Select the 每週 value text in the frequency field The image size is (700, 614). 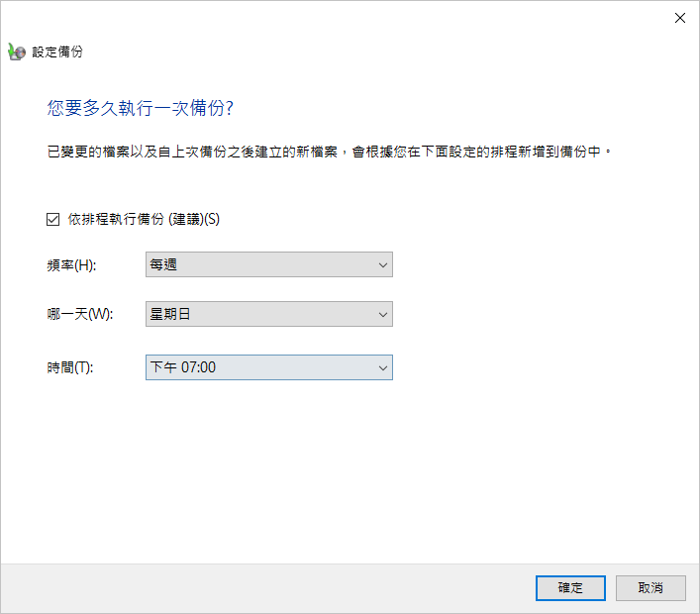163,264
